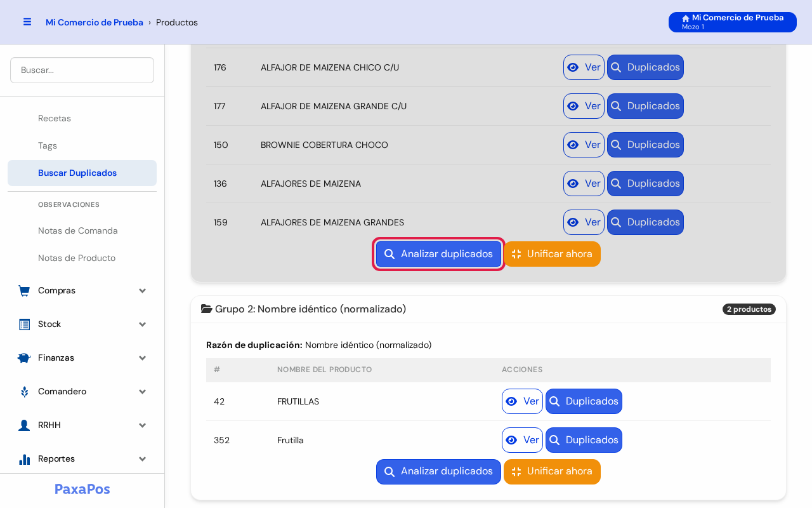Click Analizar duplicados in Grupo 2
Image resolution: width=812 pixels, height=508 pixels.
click(438, 472)
